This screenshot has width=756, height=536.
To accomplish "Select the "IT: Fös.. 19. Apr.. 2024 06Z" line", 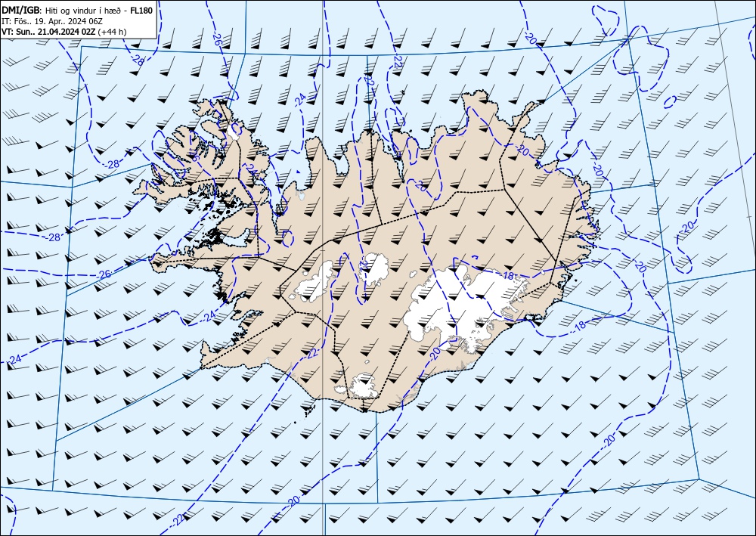I will (x=52, y=21).
